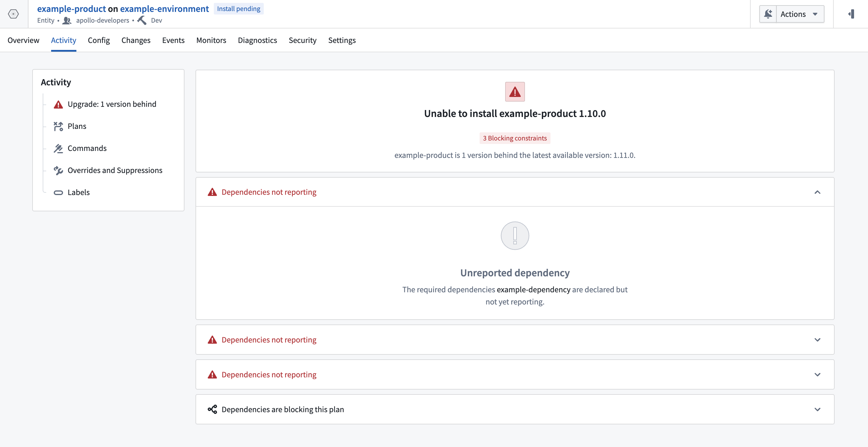The image size is (868, 447).
Task: Collapse the expanded Dependencies not reporting section
Action: [817, 192]
